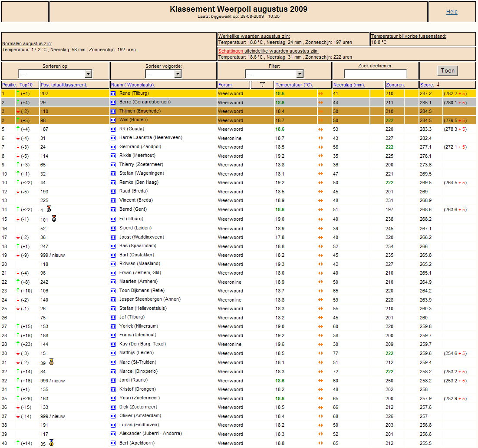Viewport: 478px width, 448px height.
Task: Click the orange arrows icon in Rene's row
Action: (321, 93)
